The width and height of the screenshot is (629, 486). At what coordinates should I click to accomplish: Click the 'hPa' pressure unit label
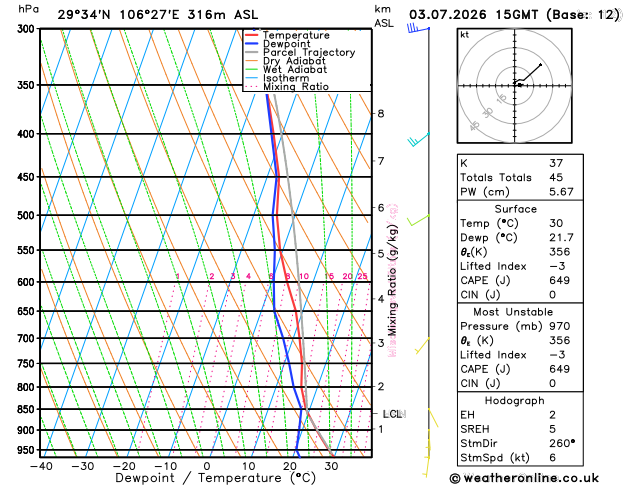(28, 9)
